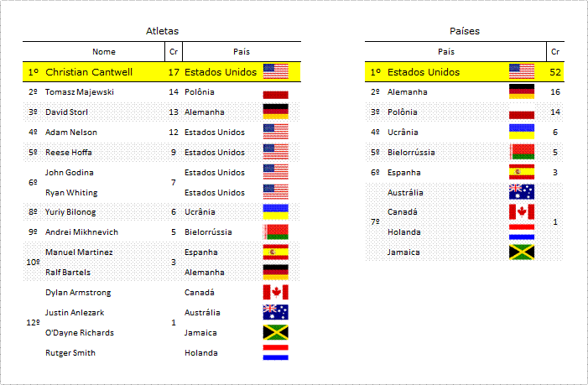Click the US flag beside Christian Cantwell

tap(276, 71)
